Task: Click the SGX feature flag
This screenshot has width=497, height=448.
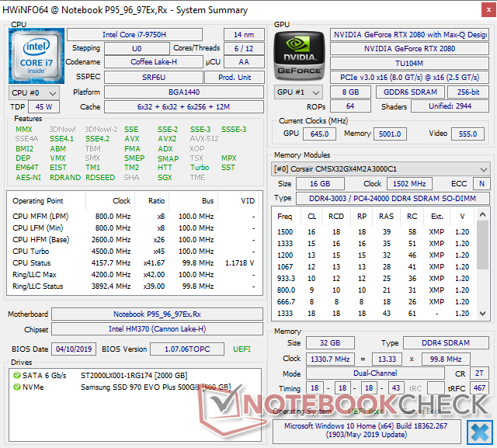Action: pos(165,178)
